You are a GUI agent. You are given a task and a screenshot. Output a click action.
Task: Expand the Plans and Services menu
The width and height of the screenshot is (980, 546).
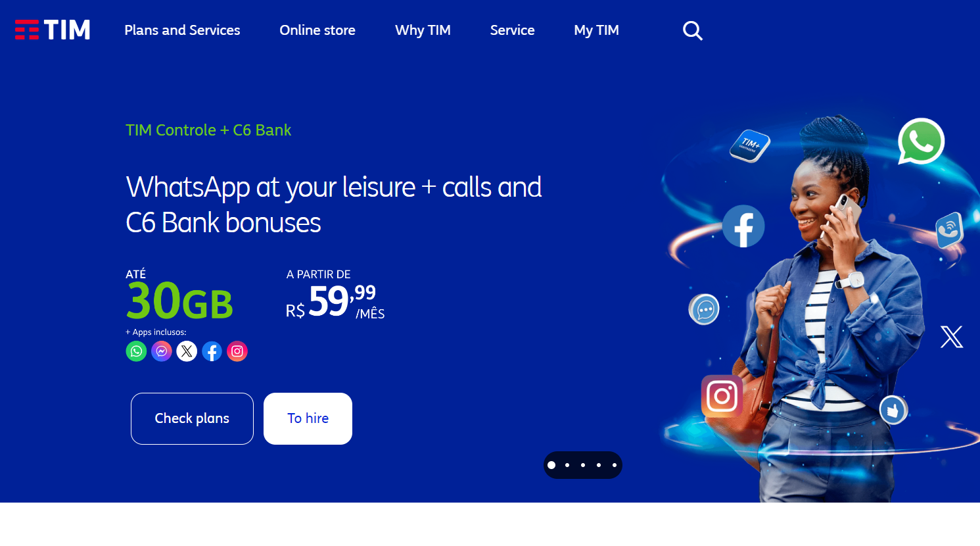point(182,30)
